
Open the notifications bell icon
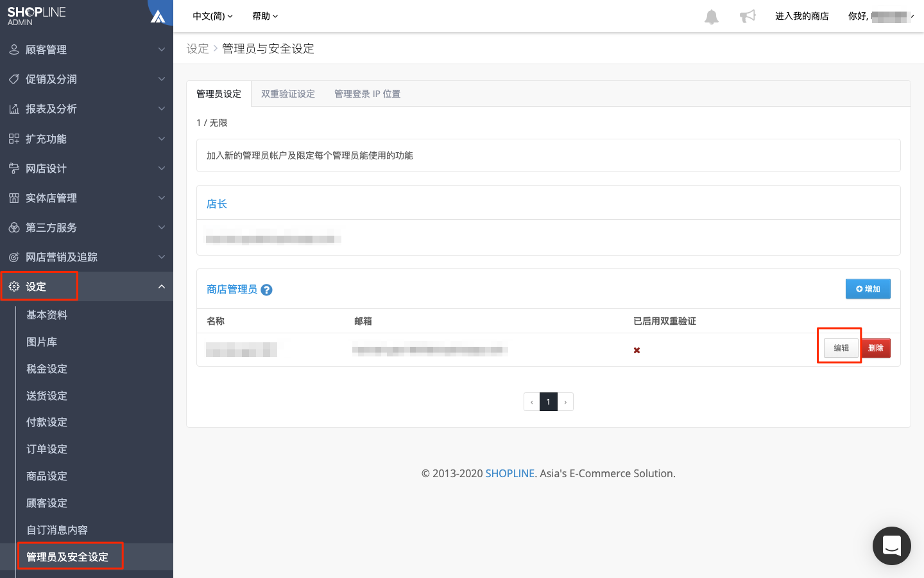coord(712,17)
